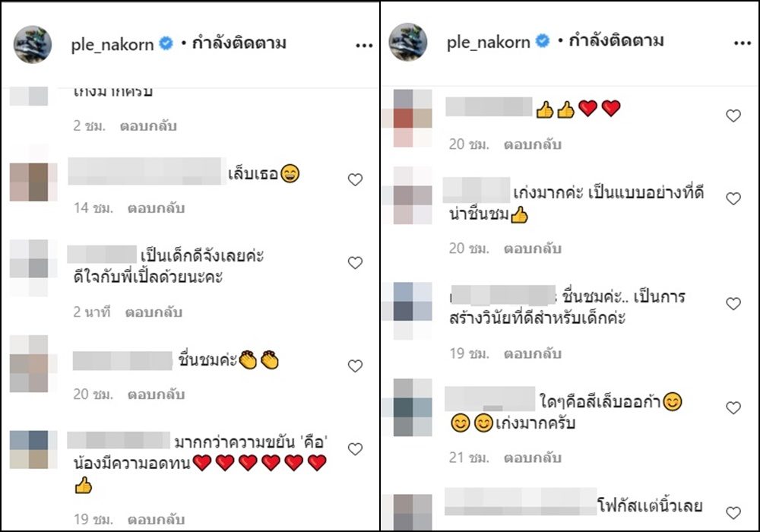
Task: Click กำลังติดตาม following button in left panel
Action: click(x=239, y=43)
